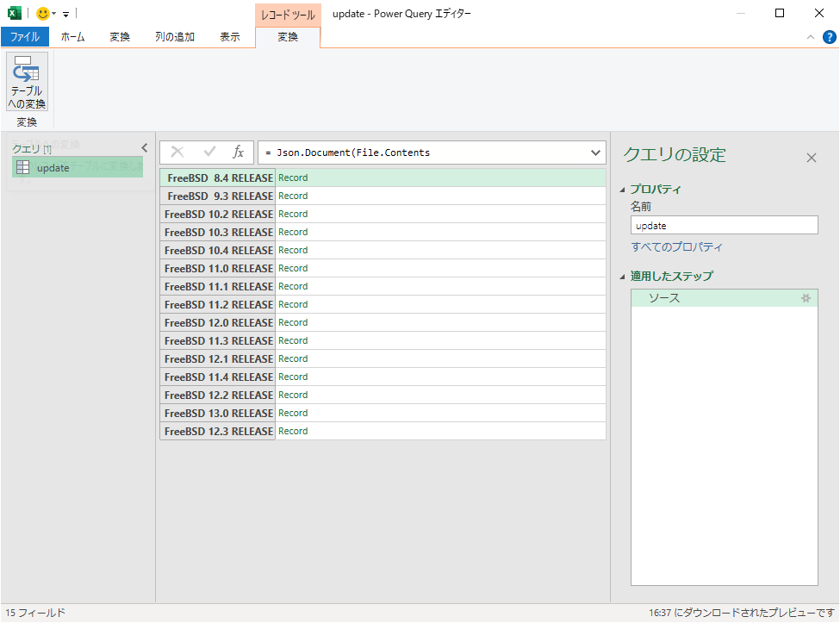840x623 pixels.
Task: Open Record for FreeBSD 12.3 RELEASE
Action: [x=293, y=431]
